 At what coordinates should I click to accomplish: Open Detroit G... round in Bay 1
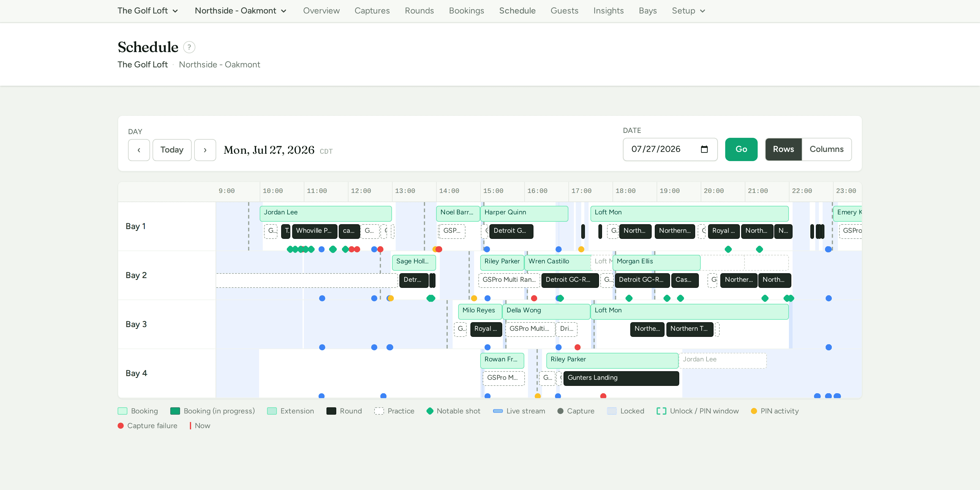tap(511, 231)
